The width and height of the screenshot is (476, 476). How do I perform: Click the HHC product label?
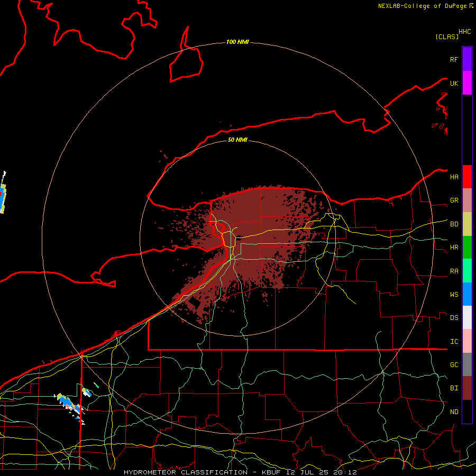[465, 32]
